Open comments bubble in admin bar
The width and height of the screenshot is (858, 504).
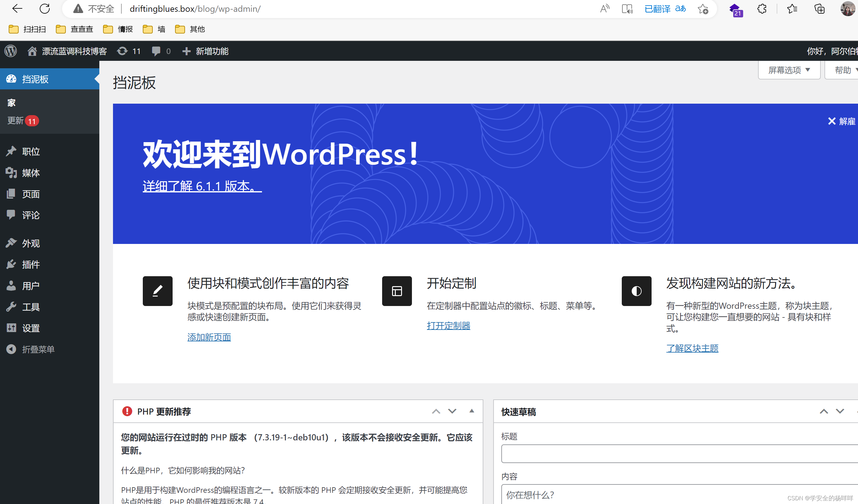[x=161, y=51]
